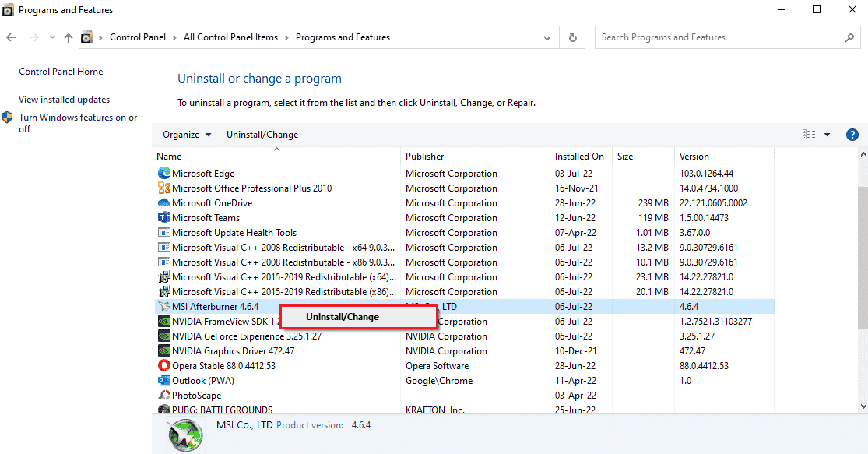Viewport: 868px width, 454px height.
Task: Expand the view options dropdown arrow
Action: (x=827, y=135)
